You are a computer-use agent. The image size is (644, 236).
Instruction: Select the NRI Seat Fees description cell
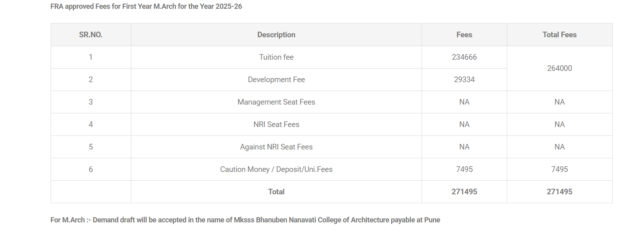pos(276,125)
